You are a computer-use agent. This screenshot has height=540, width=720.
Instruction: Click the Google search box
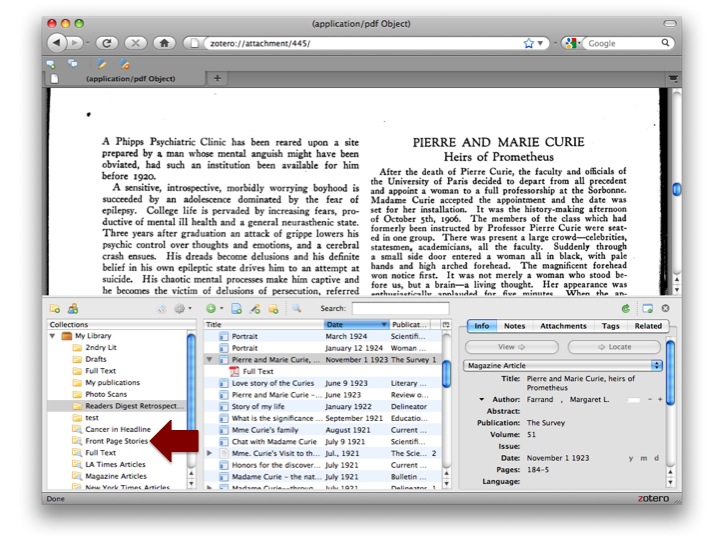623,43
